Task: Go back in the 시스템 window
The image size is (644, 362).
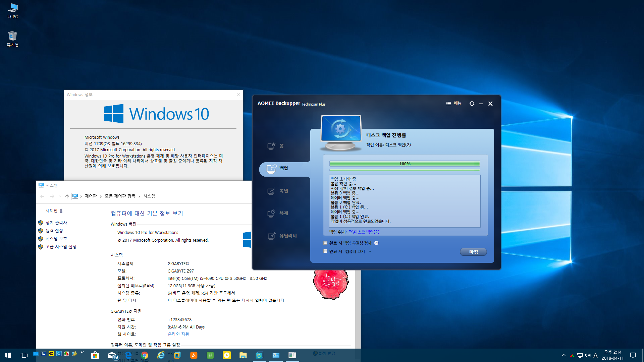Action: pyautogui.click(x=42, y=196)
